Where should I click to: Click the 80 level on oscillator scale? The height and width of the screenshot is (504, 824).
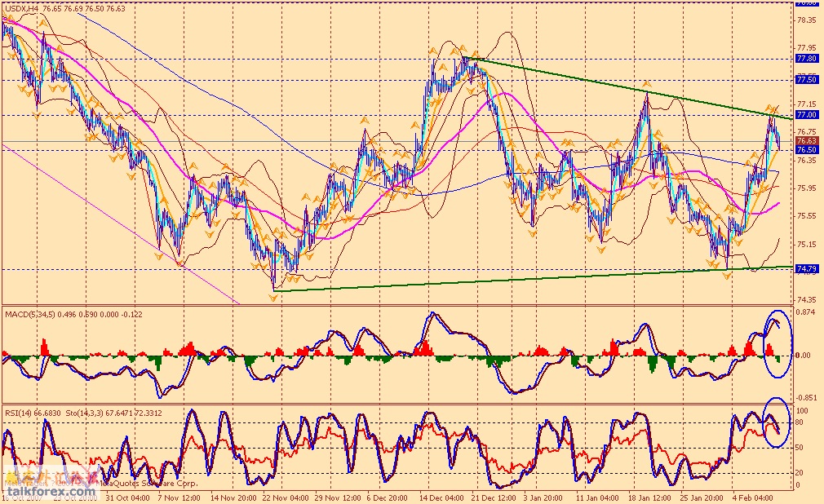800,422
